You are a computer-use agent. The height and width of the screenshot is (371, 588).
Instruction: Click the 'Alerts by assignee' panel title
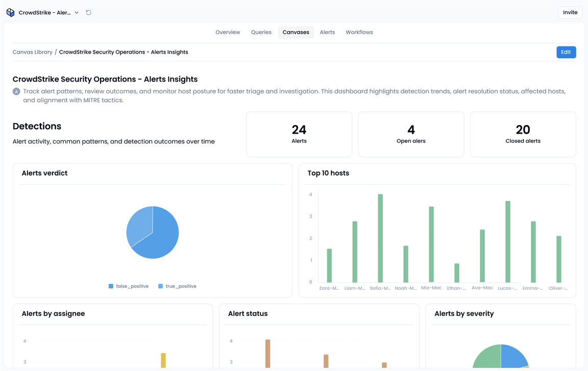[53, 314]
